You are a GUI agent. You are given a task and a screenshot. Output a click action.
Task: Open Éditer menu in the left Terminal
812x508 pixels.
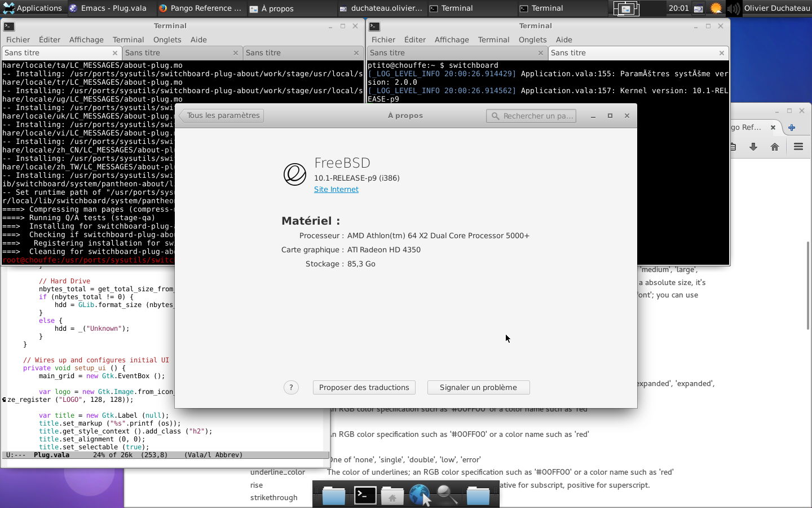[50, 40]
